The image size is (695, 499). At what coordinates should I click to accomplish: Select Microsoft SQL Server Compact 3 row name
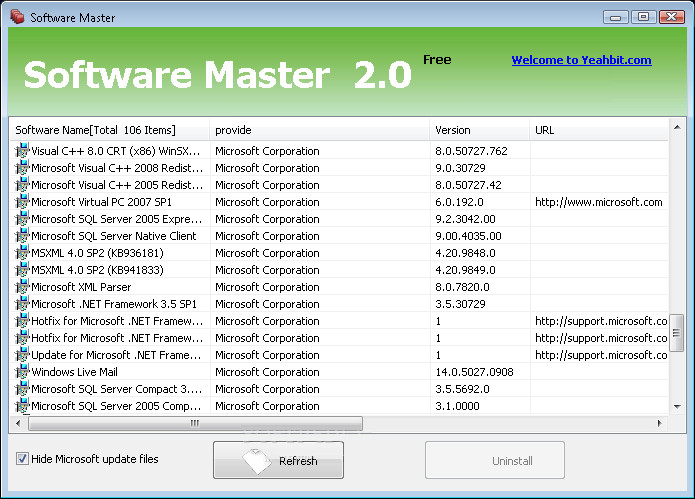pyautogui.click(x=117, y=389)
